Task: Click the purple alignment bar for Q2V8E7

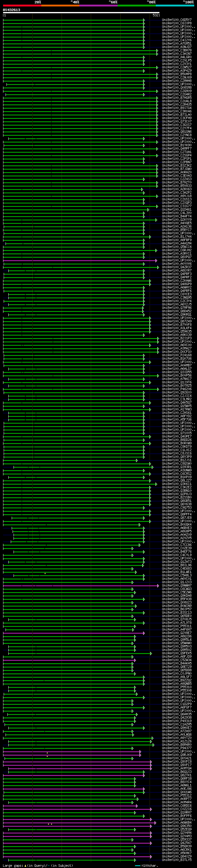Action: (74, 633)
